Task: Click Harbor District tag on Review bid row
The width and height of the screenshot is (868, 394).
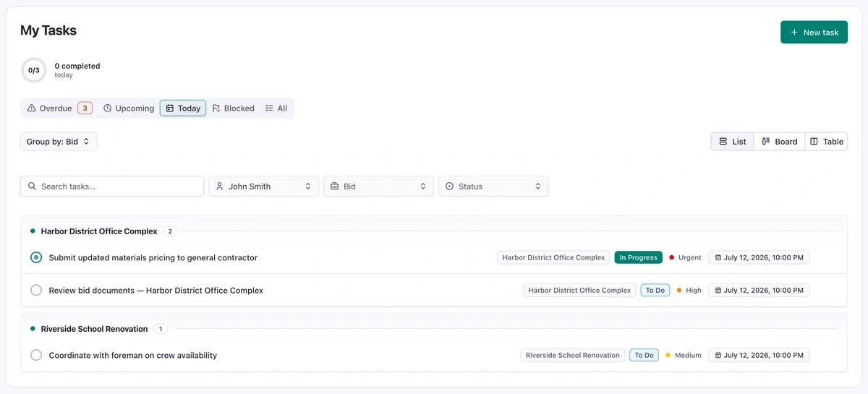Action: pyautogui.click(x=579, y=291)
